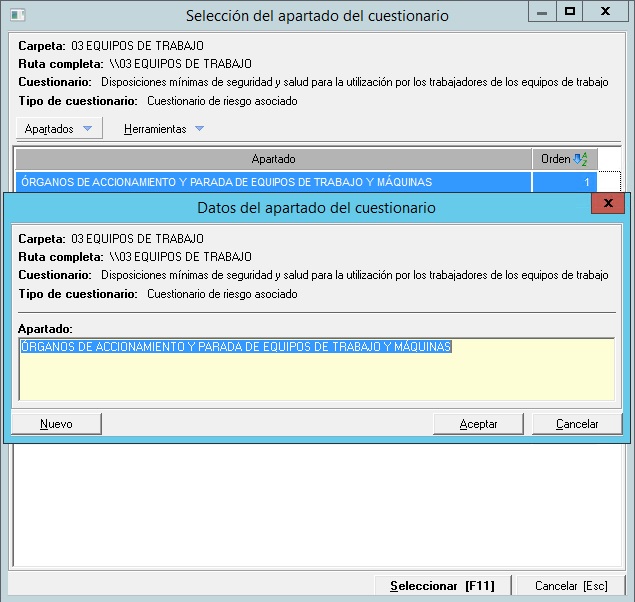
Task: Click the order cell showing 1
Action: point(563,182)
